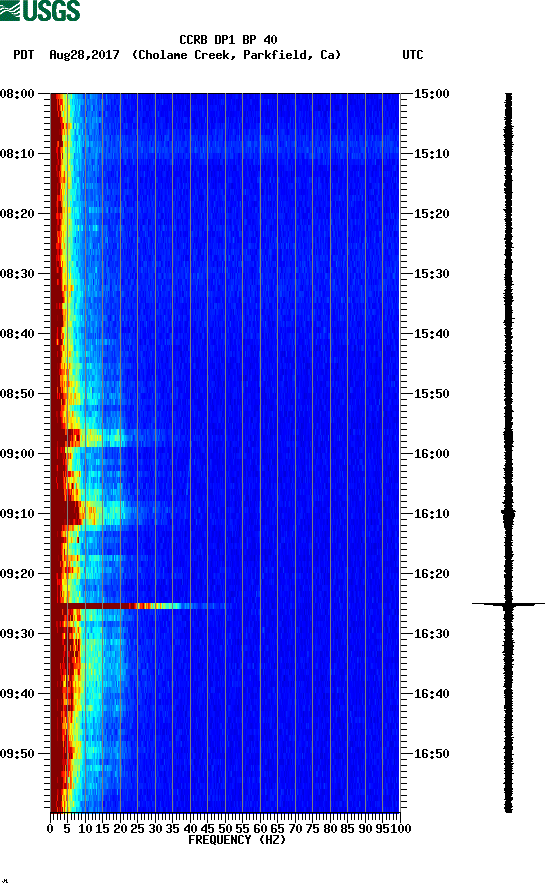Click the 09:30 PDT time label

coord(18,634)
